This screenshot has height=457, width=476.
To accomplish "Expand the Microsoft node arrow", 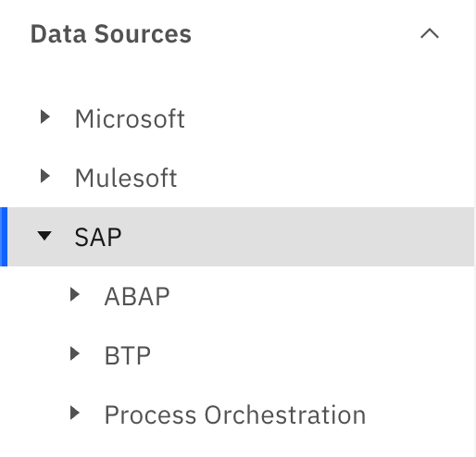I will (45, 117).
